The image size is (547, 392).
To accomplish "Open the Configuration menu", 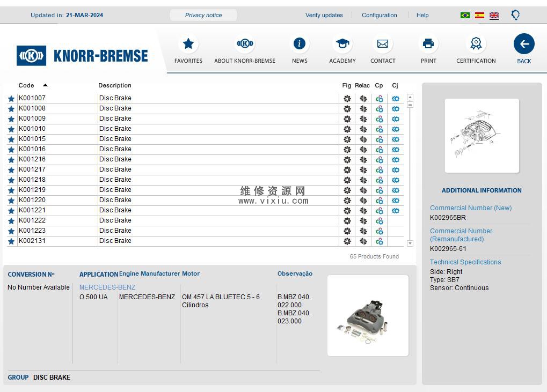I will coord(379,15).
